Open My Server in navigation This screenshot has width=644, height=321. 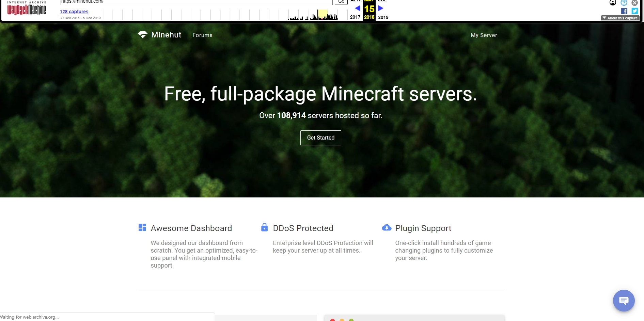[x=484, y=35]
